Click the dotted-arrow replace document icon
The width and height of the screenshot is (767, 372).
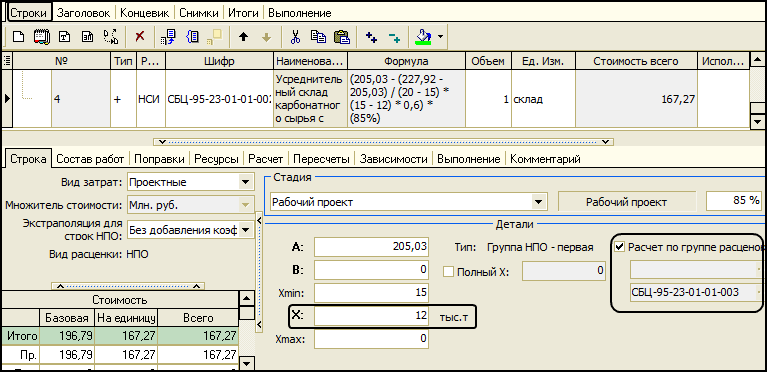(111, 37)
